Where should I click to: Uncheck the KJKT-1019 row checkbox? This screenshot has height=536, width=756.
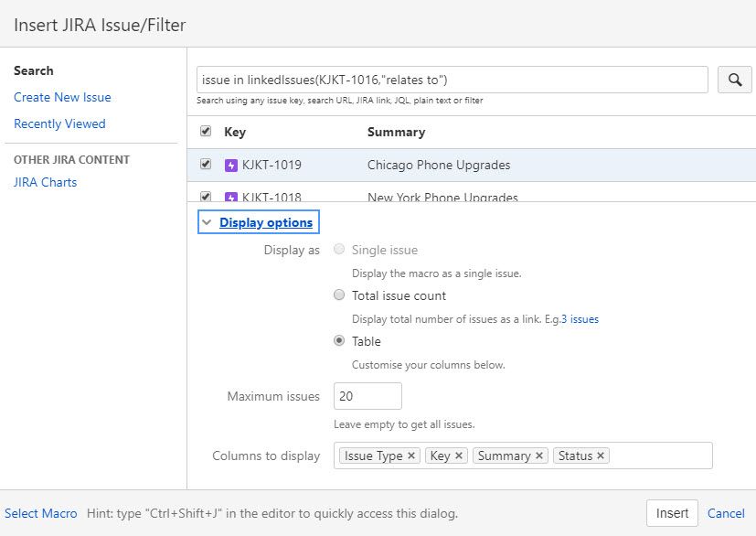(206, 164)
